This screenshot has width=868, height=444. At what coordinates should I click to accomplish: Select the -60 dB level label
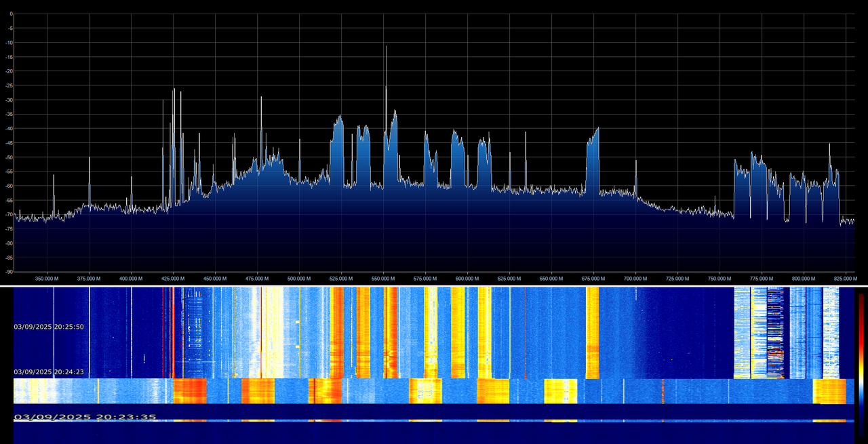[9, 186]
